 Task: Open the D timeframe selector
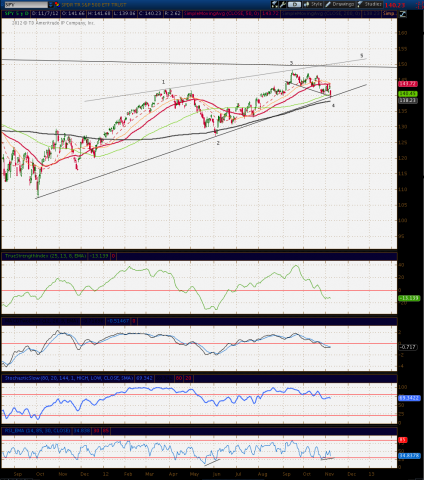pyautogui.click(x=295, y=4)
